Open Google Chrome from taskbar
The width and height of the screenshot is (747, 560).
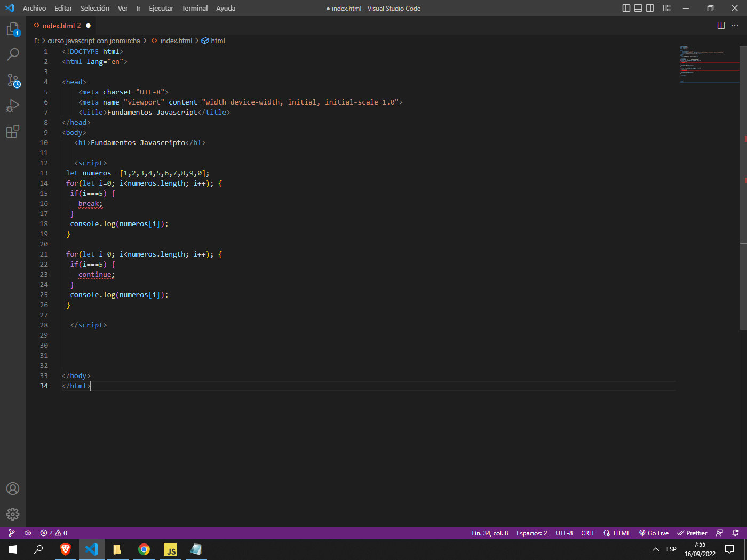coord(144,549)
